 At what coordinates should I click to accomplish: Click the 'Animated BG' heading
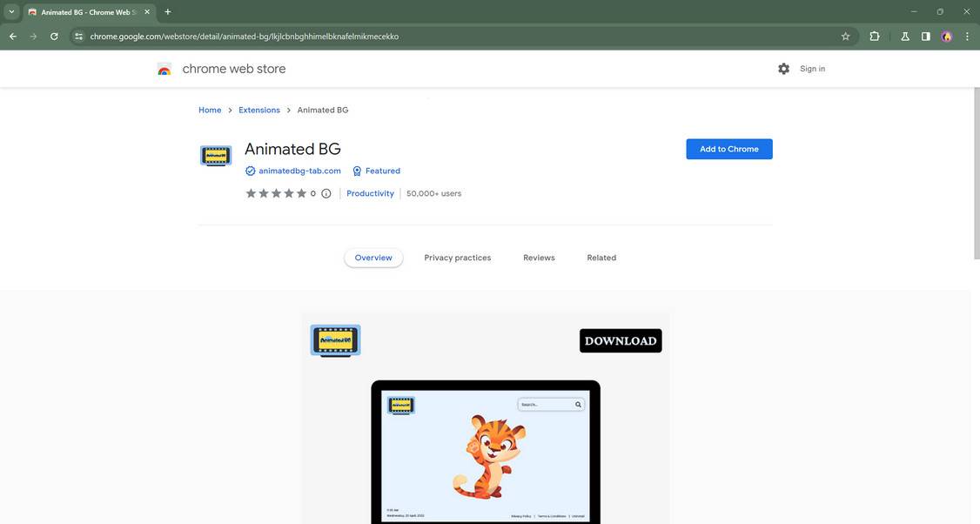coord(292,149)
